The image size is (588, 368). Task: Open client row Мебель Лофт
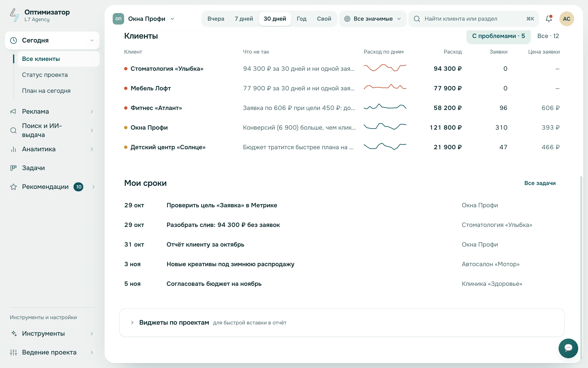[x=342, y=88]
